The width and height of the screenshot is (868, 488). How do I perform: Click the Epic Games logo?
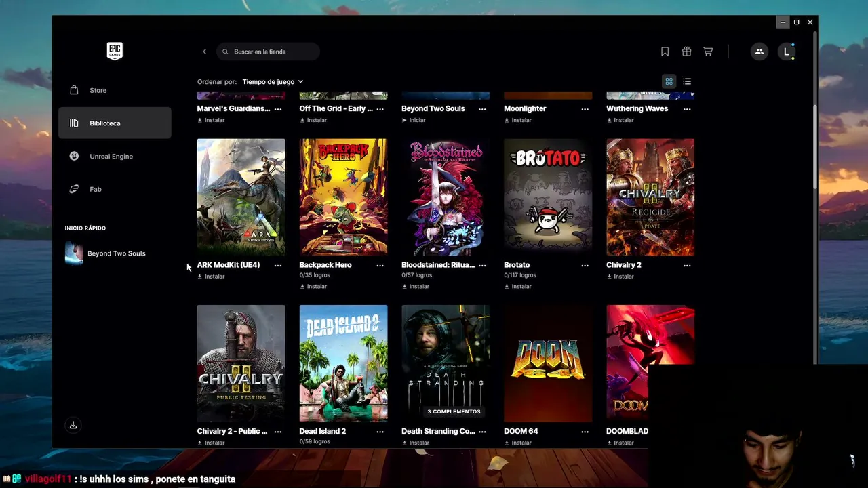(x=115, y=51)
